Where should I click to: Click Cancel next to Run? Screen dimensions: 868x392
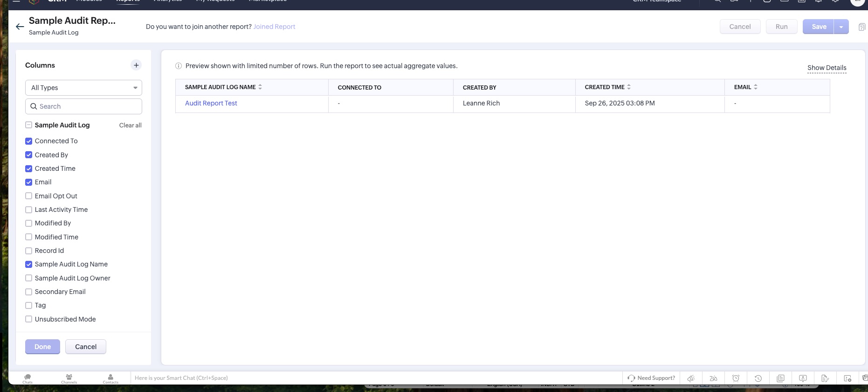pyautogui.click(x=740, y=27)
